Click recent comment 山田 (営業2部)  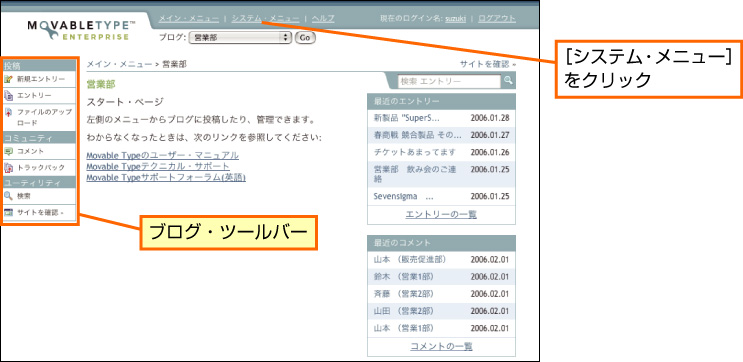403,311
